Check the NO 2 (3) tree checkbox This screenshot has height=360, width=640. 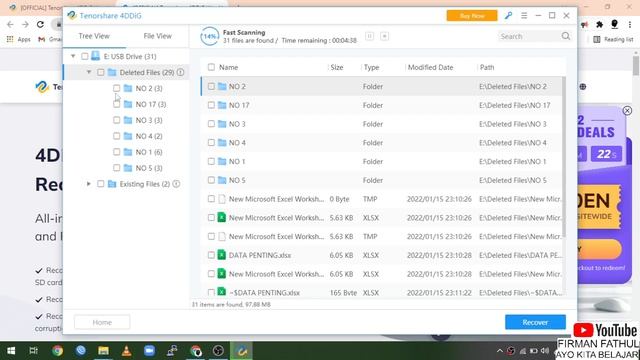click(x=116, y=88)
